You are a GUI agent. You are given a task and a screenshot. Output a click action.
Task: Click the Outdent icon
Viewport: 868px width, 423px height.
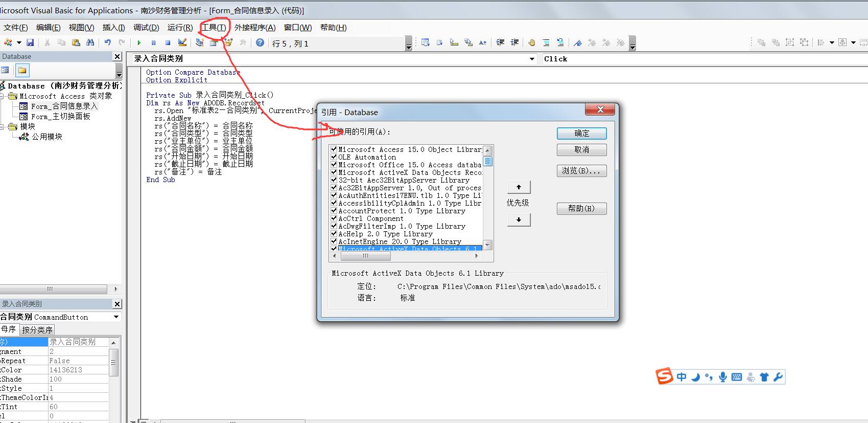pyautogui.click(x=514, y=42)
